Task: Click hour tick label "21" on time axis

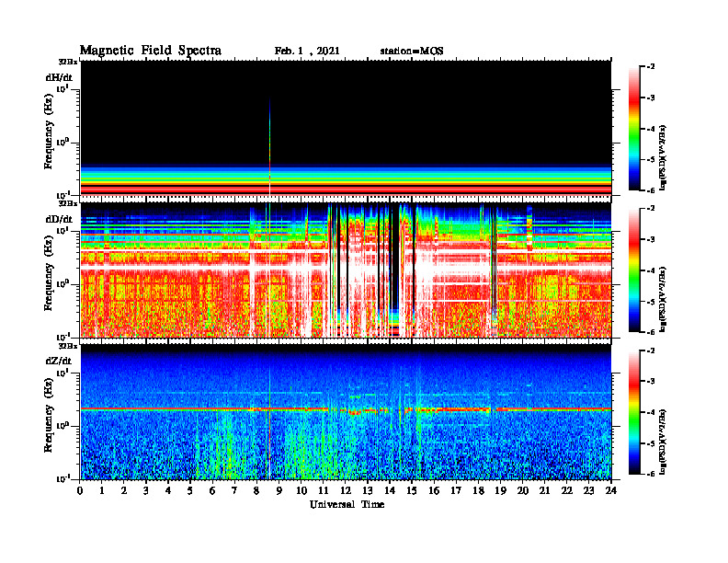Action: 544,491
